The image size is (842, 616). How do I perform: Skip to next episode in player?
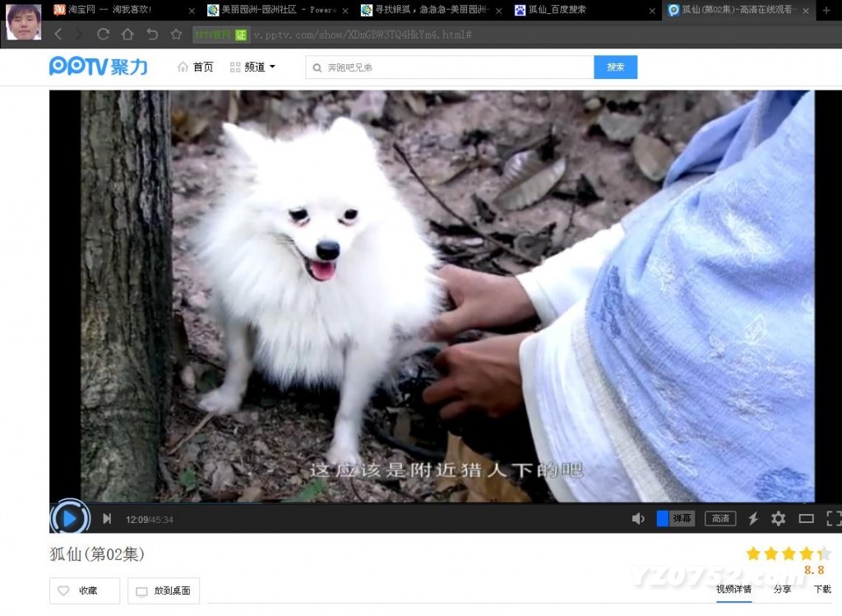[107, 518]
